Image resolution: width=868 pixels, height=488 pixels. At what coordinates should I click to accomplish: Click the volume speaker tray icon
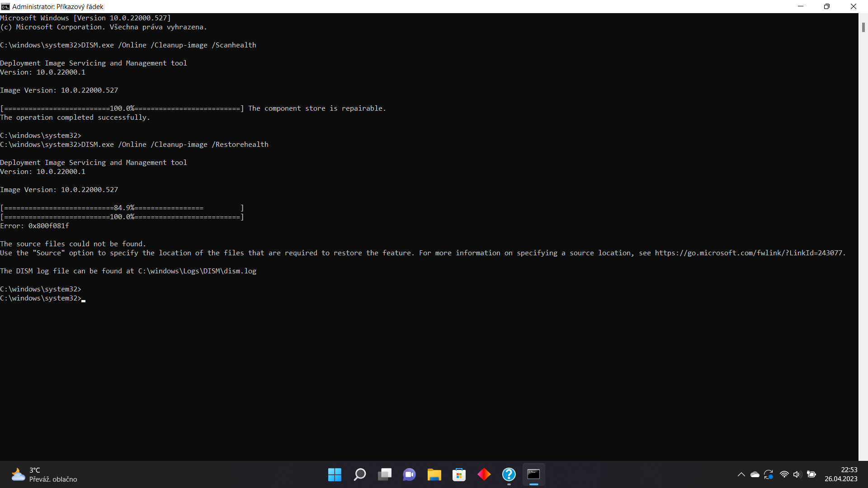(x=797, y=474)
